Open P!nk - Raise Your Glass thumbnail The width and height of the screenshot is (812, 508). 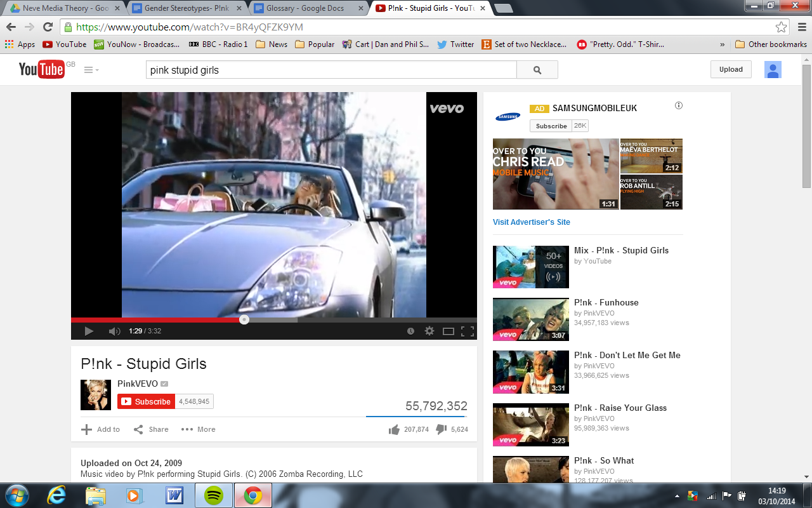pos(531,425)
